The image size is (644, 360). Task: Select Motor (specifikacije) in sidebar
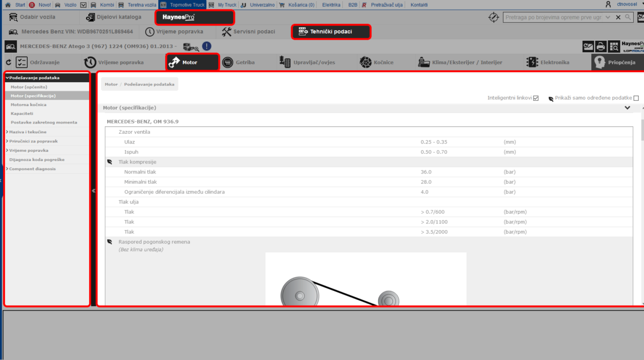pos(33,96)
